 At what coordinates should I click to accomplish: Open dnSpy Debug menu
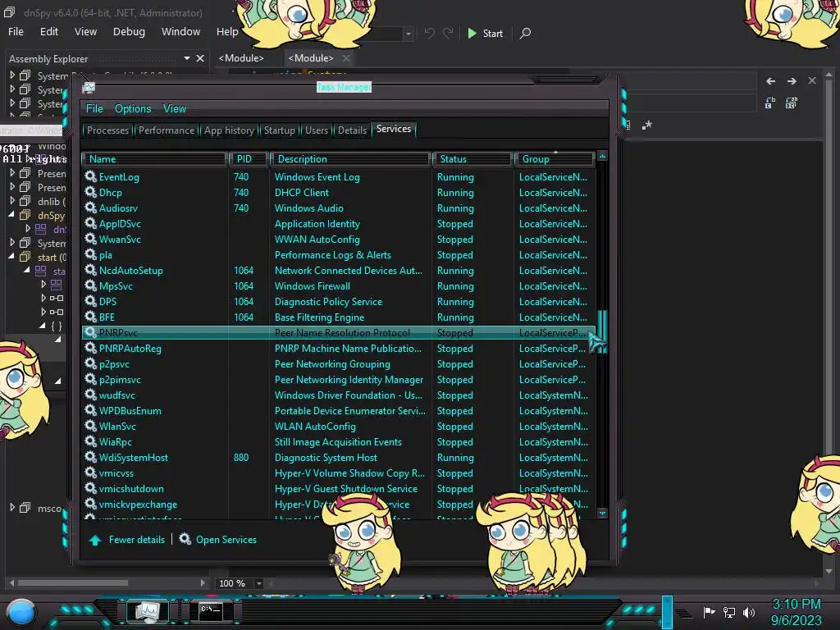129,32
